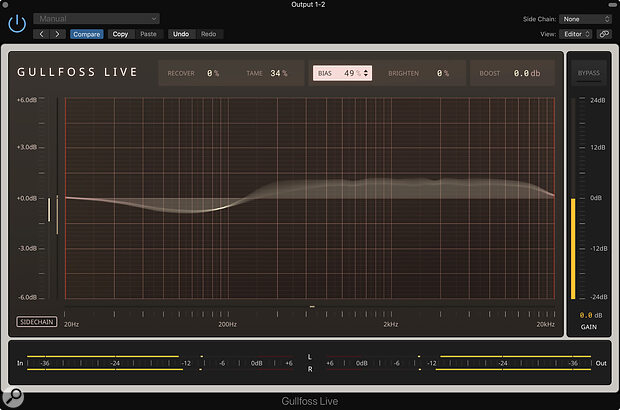Toggle the SIDECHAIN button

pos(37,322)
